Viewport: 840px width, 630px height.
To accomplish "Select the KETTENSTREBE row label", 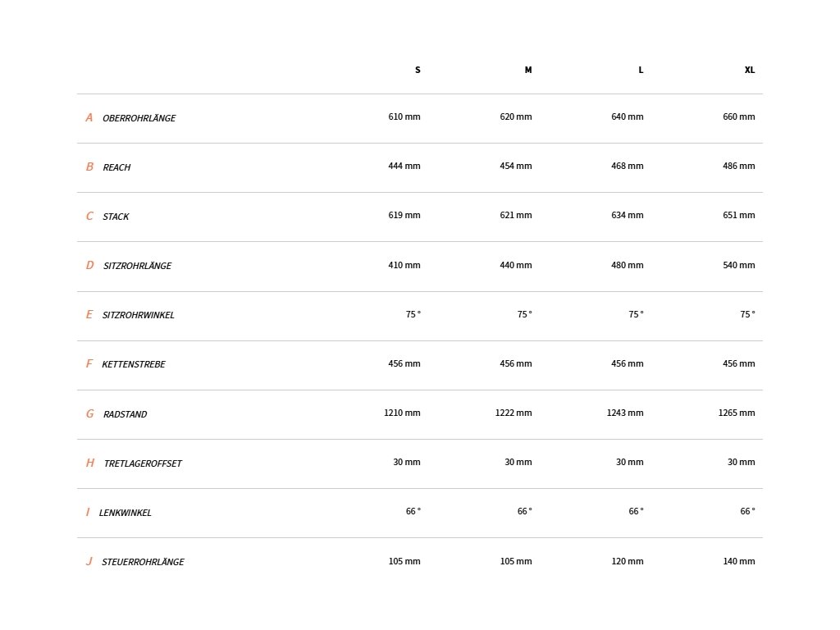I will 134,364.
